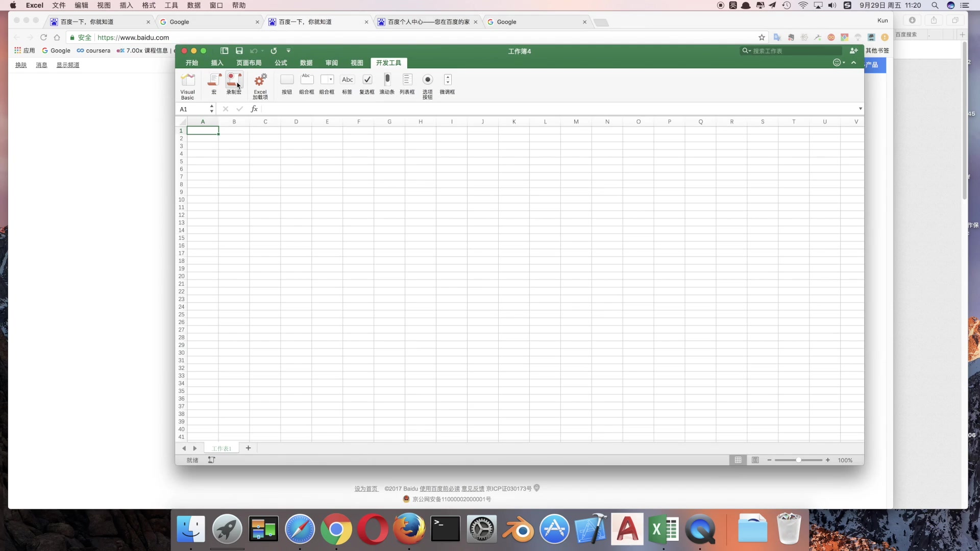The height and width of the screenshot is (551, 980).
Task: Click the save icon in title bar
Action: [x=239, y=51]
